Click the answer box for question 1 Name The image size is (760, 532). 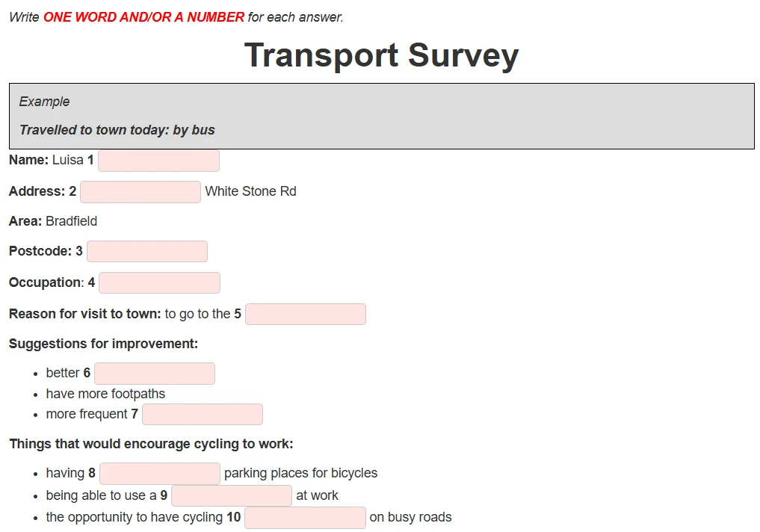(158, 160)
